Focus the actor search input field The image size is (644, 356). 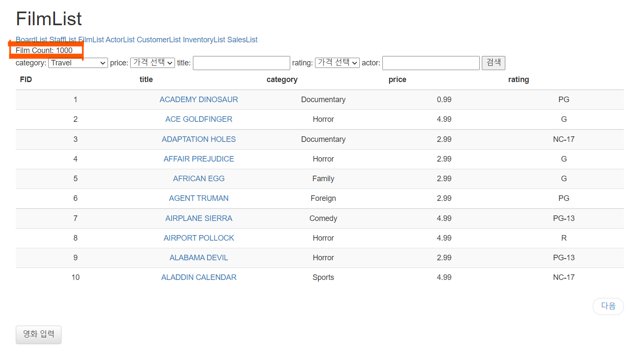431,63
